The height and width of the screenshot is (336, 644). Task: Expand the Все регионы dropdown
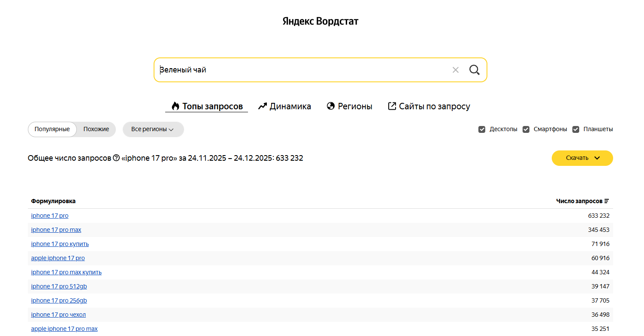coord(153,129)
